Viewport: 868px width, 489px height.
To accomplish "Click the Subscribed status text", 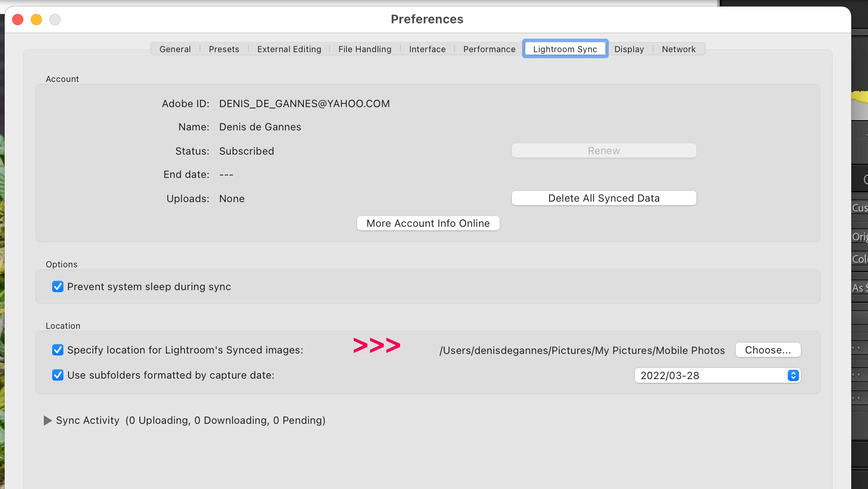I will click(x=247, y=151).
